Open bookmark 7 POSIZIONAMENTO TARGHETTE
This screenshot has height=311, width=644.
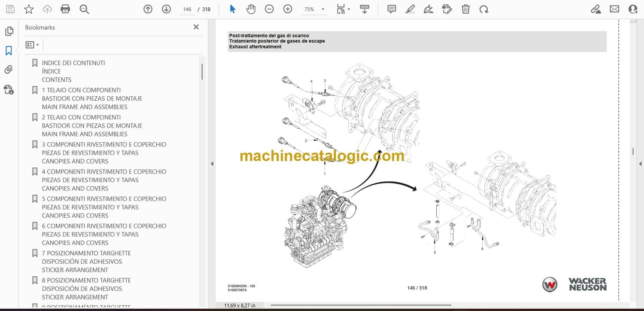86,253
